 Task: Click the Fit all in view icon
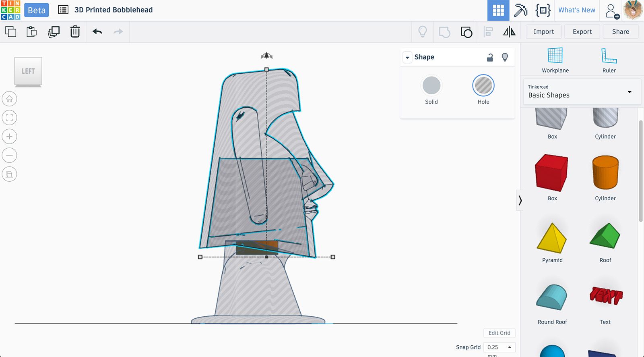pyautogui.click(x=9, y=118)
